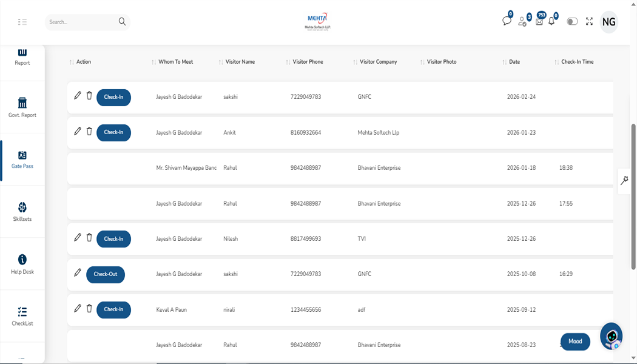The width and height of the screenshot is (637, 364).
Task: Edit the visitor Ankit entry with pencil icon
Action: [77, 131]
